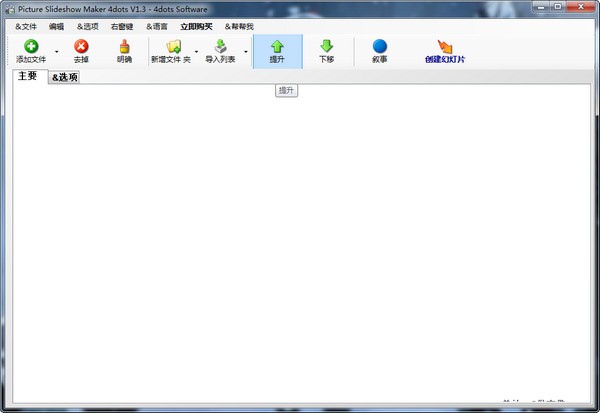Viewport: 600px width, 413px height.
Task: Open the Add Files dropdown arrow
Action: tap(57, 52)
